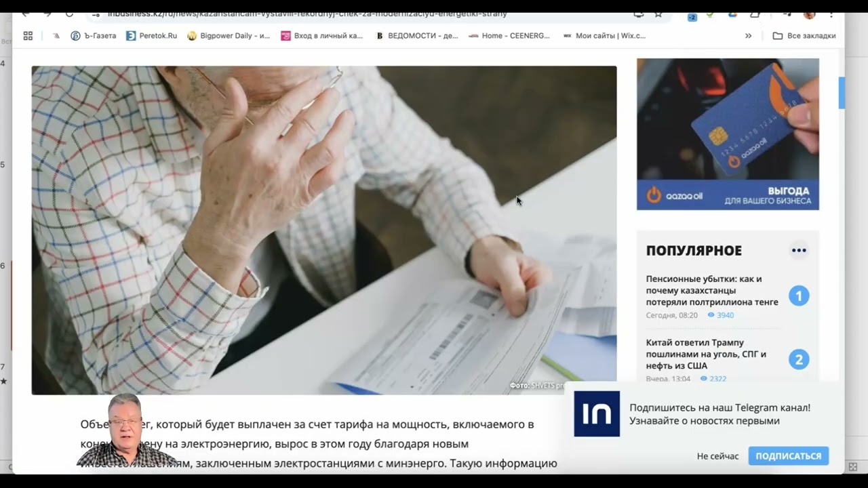The image size is (868, 488).
Task: Open the Ъ-Газета bookmark
Action: (x=93, y=36)
